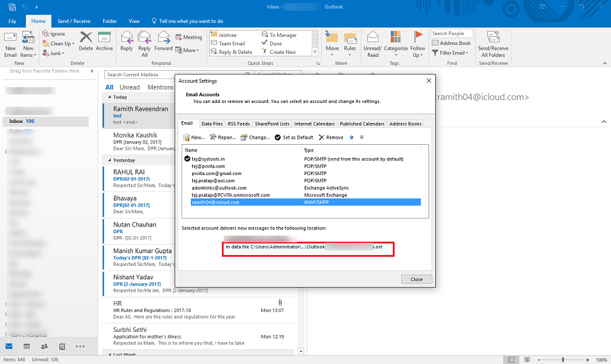Collapse the Today message group
Screen dimensions: 611x364
(x=110, y=97)
